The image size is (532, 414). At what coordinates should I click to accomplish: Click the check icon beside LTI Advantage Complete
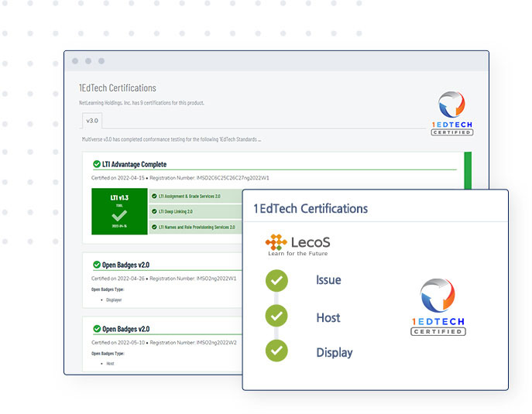pos(97,164)
